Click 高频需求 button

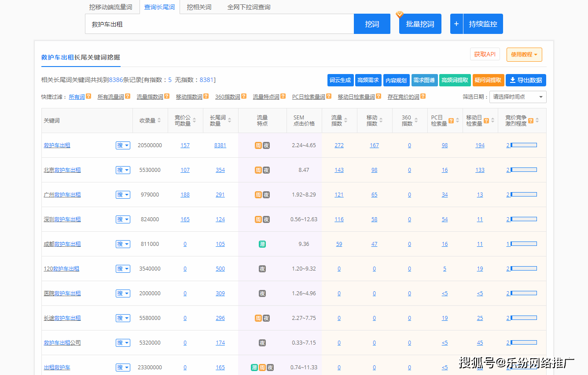(x=368, y=80)
